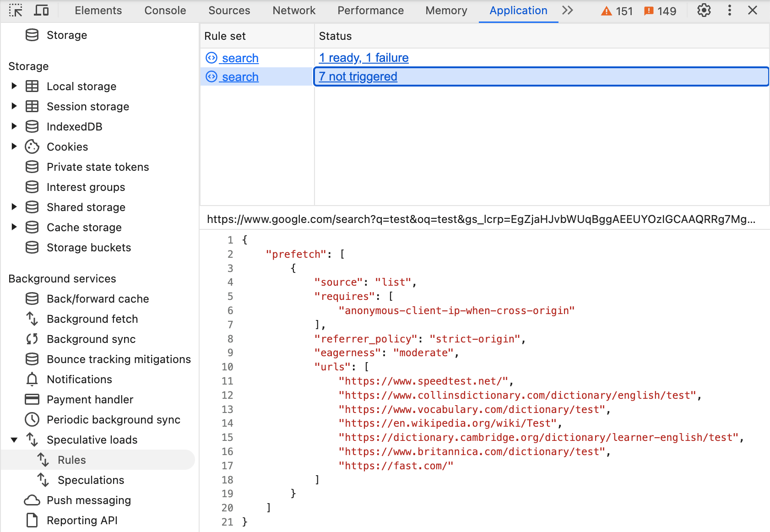Select the inspect element cursor icon

pyautogui.click(x=16, y=10)
